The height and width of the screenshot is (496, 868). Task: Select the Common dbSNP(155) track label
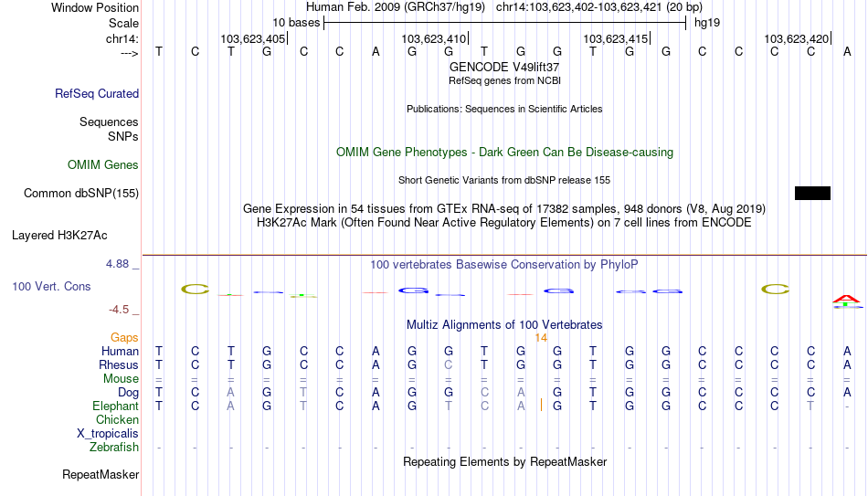coord(81,194)
